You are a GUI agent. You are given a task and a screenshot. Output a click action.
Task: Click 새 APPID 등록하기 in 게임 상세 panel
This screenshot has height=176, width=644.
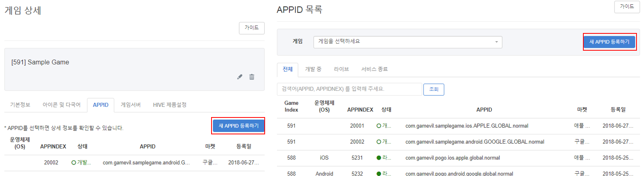pyautogui.click(x=239, y=126)
